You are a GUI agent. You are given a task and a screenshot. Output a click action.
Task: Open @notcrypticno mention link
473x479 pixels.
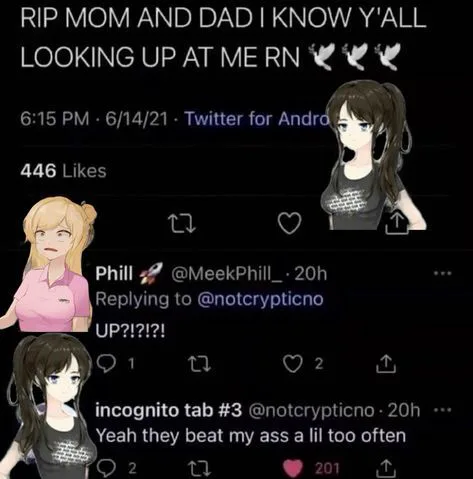260,299
